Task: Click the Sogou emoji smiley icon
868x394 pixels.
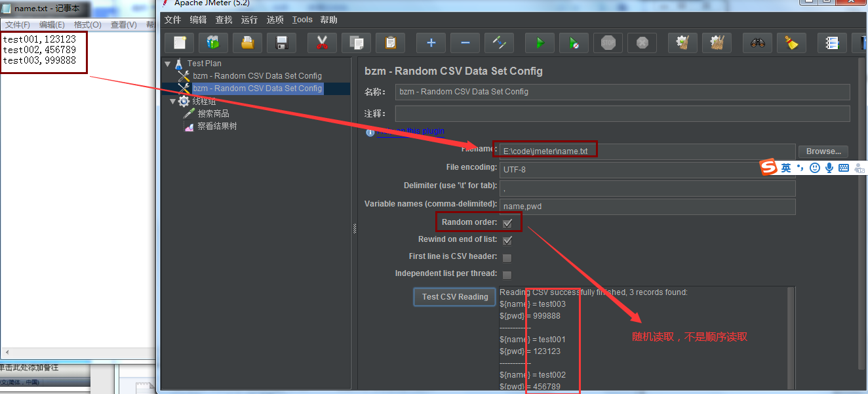Action: pos(815,168)
